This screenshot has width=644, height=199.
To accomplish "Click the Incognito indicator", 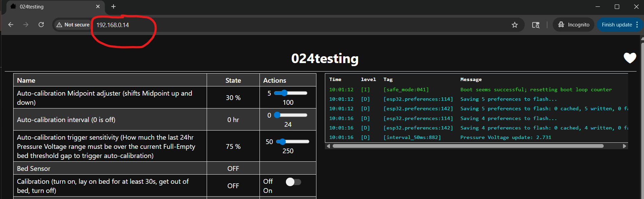I will [574, 25].
